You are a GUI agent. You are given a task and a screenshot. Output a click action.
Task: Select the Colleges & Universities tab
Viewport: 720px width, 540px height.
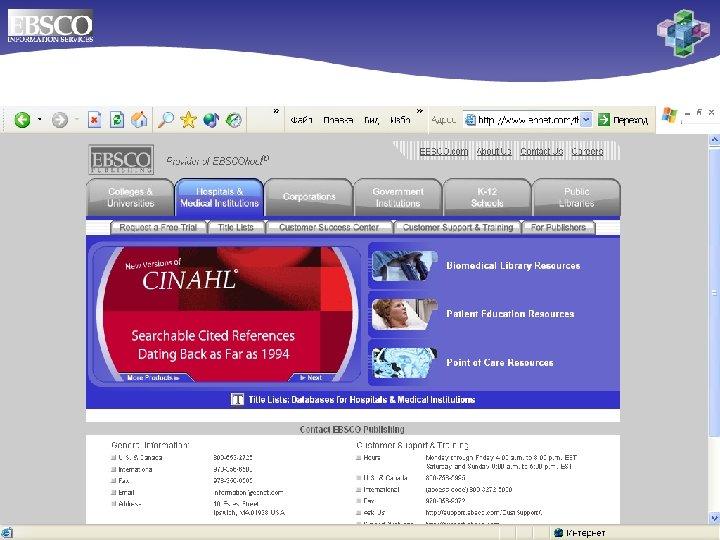point(130,197)
